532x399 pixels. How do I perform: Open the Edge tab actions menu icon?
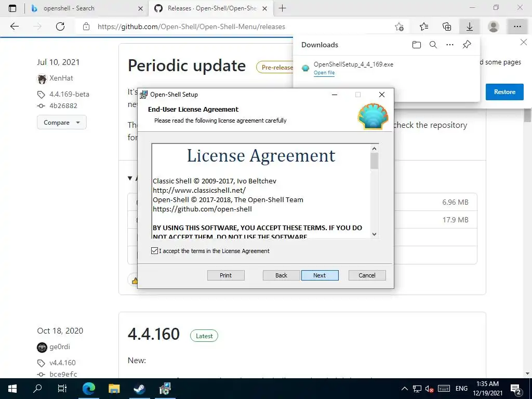(12, 8)
